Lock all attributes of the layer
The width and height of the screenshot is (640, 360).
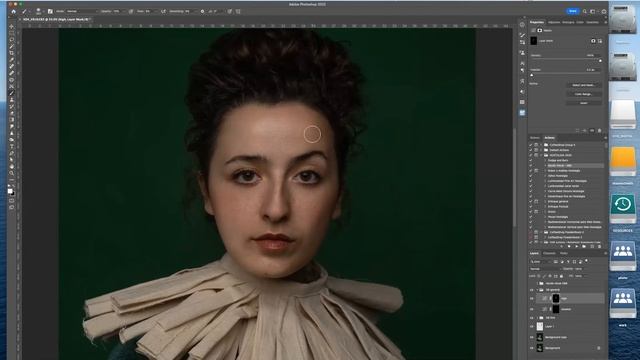[x=562, y=276]
